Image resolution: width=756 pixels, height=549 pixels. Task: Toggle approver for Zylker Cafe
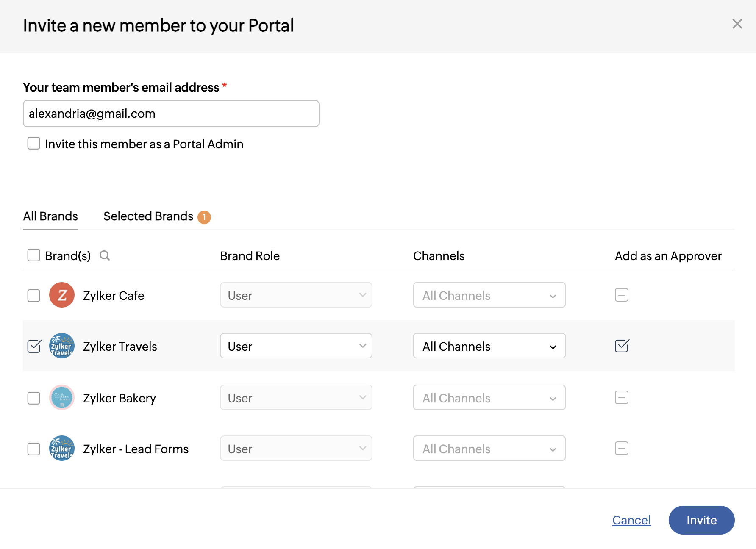pyautogui.click(x=621, y=295)
